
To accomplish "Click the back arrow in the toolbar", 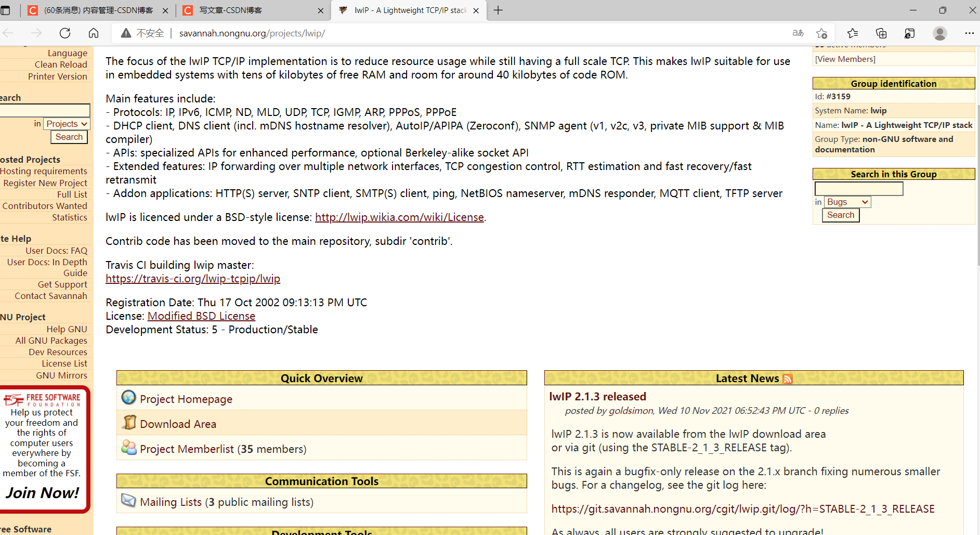I will [8, 33].
